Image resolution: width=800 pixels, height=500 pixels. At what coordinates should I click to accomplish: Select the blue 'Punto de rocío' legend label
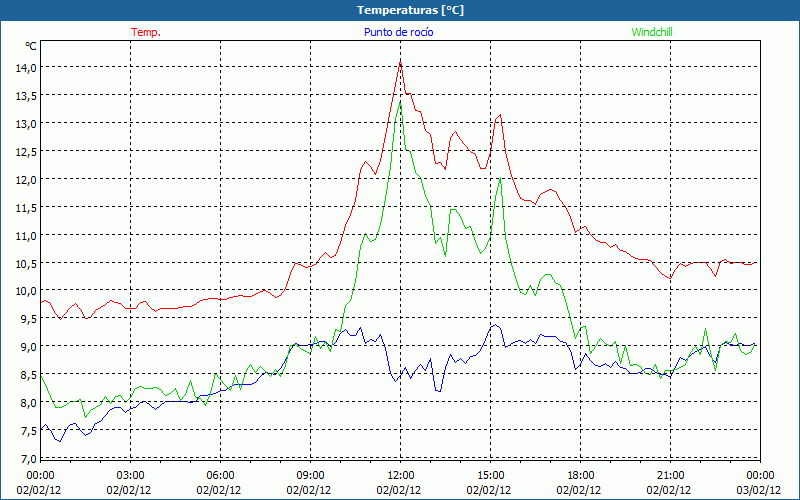398,32
